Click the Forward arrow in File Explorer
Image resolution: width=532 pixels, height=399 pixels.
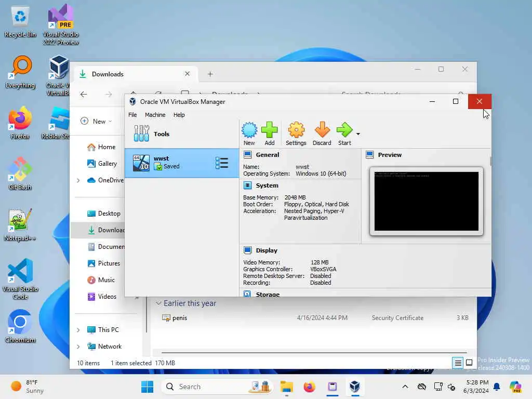point(109,95)
